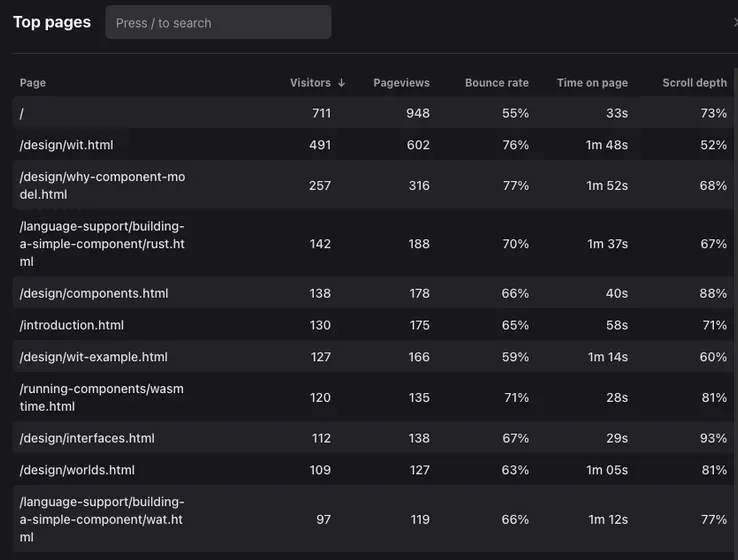
Task: Open the /design/wit-example.html page link
Action: (93, 357)
